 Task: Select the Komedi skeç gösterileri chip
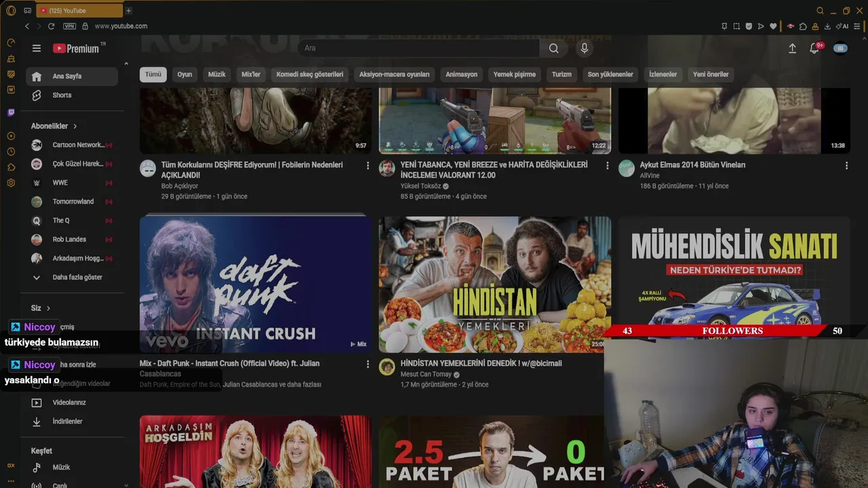point(310,75)
